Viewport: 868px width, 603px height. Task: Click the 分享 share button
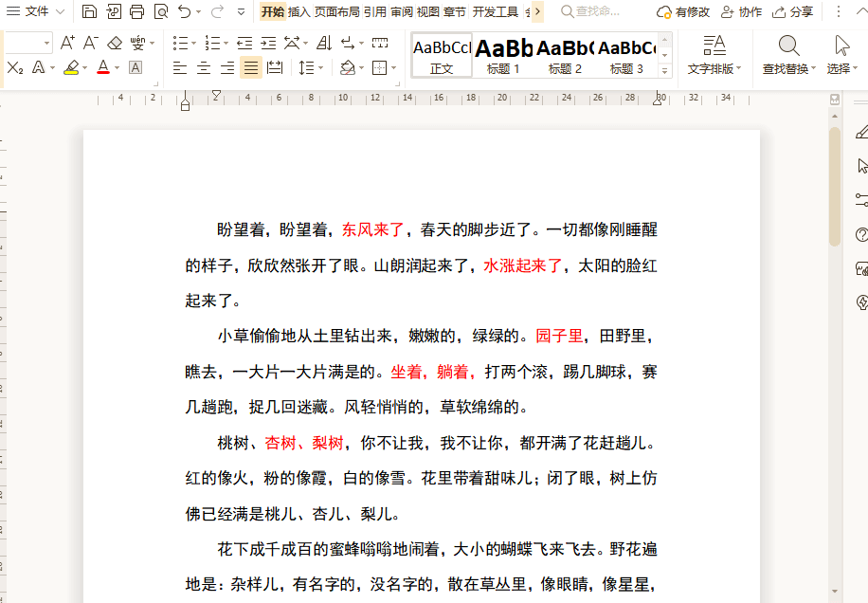(793, 12)
